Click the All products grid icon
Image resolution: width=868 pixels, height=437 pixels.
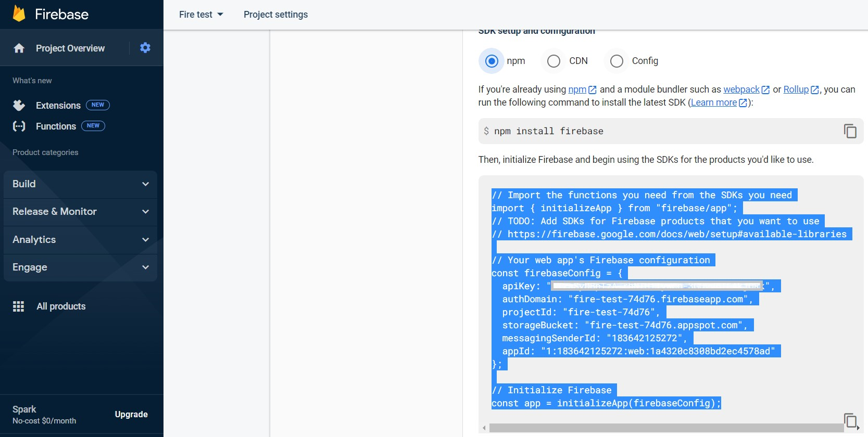coord(19,306)
